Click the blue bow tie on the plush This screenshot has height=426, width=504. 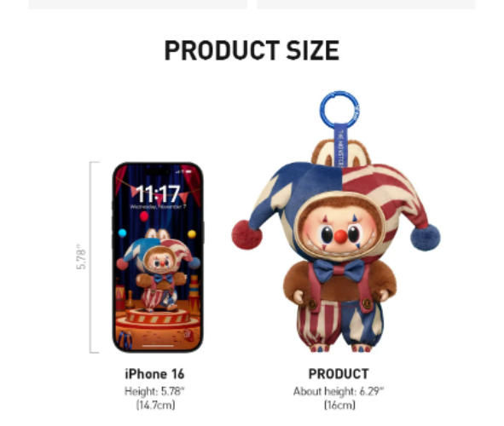click(x=339, y=270)
